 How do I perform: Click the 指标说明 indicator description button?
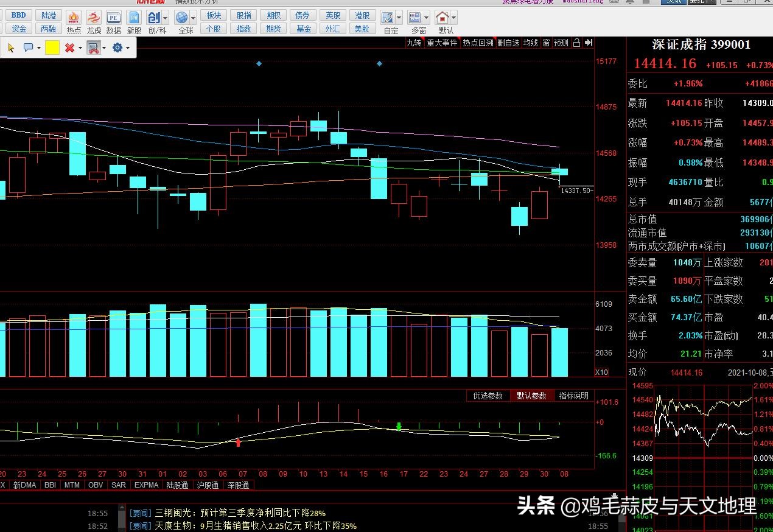[x=573, y=396]
